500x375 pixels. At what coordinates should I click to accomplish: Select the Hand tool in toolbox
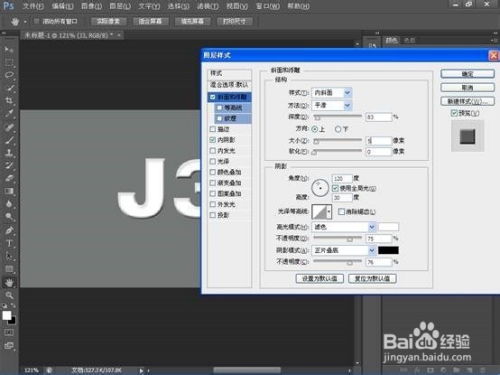tap(9, 282)
